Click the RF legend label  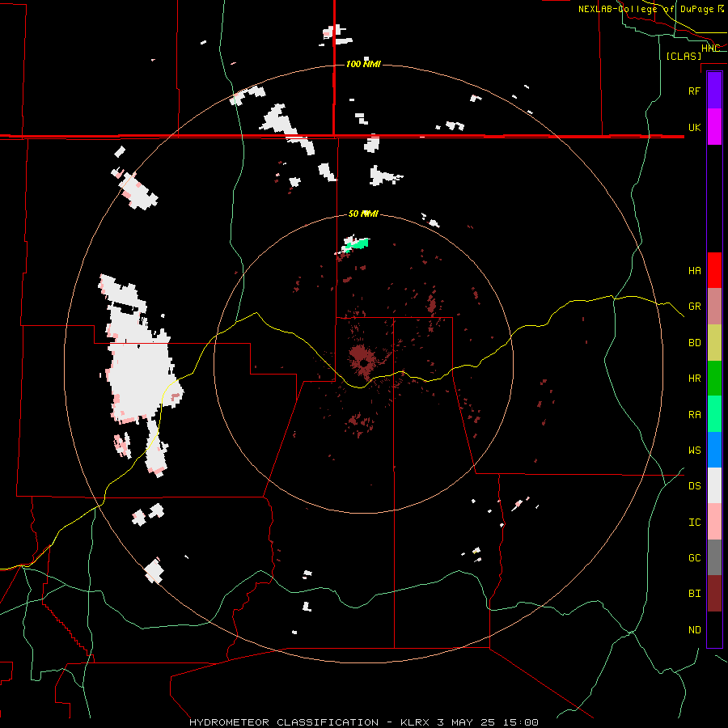[694, 91]
